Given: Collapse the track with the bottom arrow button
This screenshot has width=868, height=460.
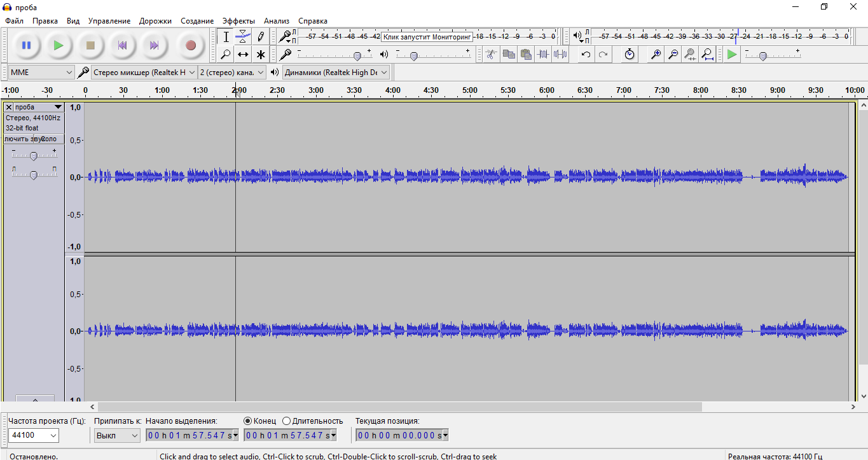Looking at the screenshot, I should pyautogui.click(x=35, y=399).
